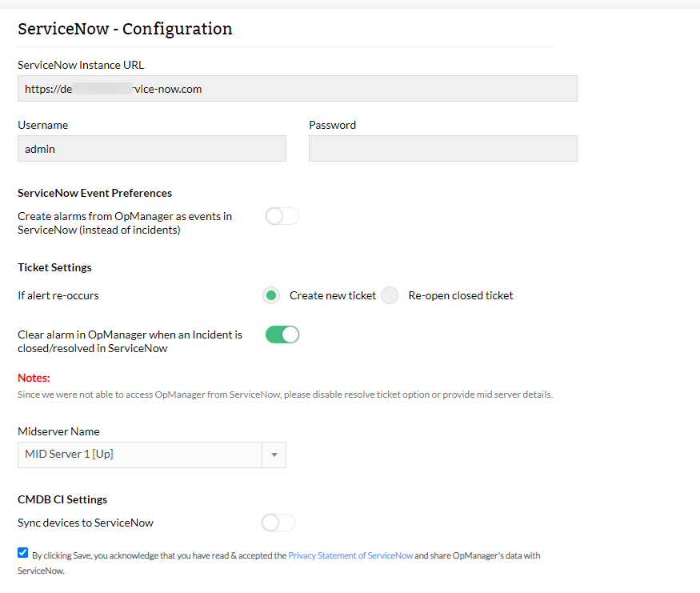Click the Ticket Settings section heading
700x593 pixels.
tap(54, 267)
